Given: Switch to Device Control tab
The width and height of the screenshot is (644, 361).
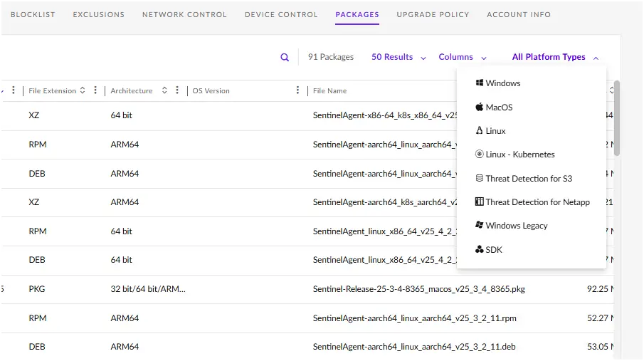Looking at the screenshot, I should tap(281, 14).
